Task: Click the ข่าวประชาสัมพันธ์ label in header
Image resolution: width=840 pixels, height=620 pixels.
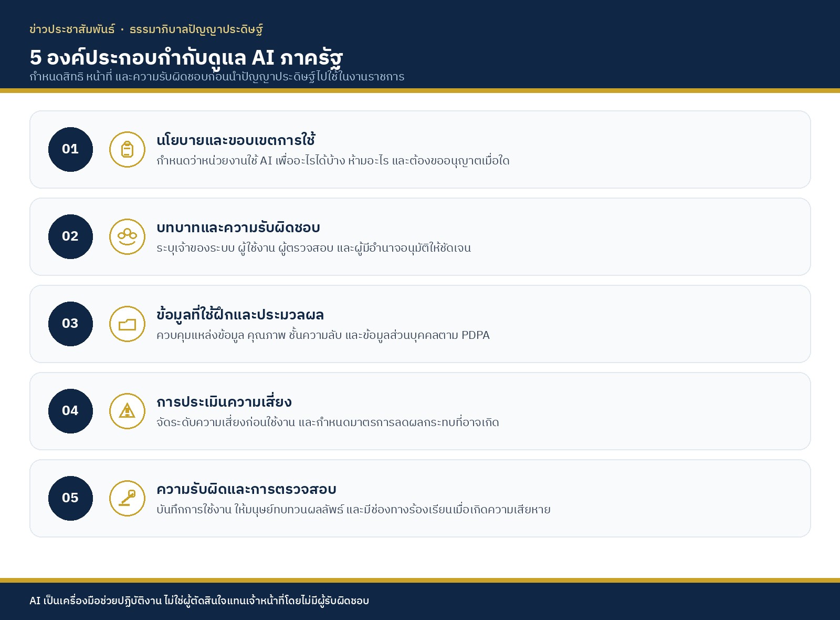Action: tap(72, 29)
